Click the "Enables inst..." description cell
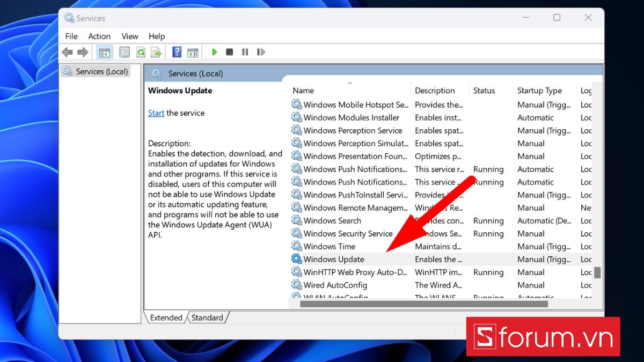The height and width of the screenshot is (362, 644). (x=437, y=117)
